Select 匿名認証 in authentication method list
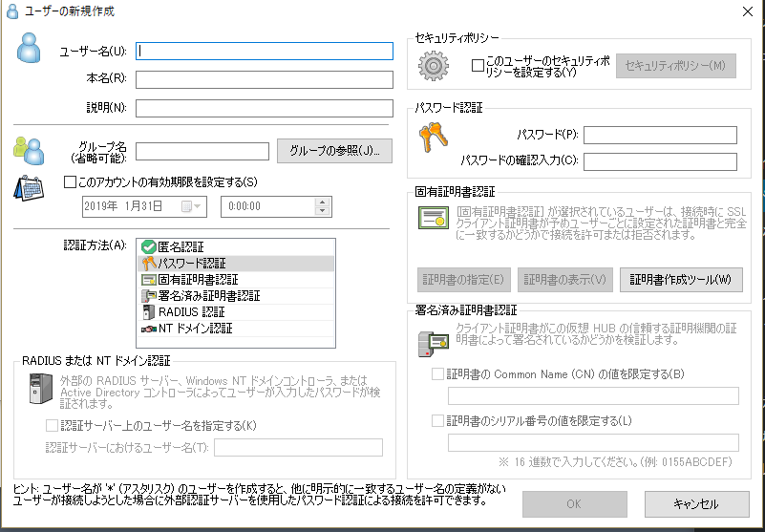 (x=180, y=246)
